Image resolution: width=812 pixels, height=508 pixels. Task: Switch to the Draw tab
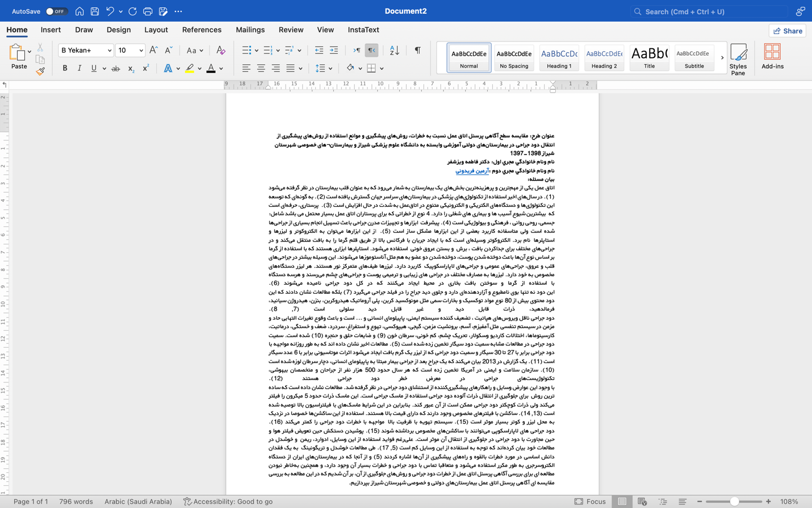(x=84, y=30)
